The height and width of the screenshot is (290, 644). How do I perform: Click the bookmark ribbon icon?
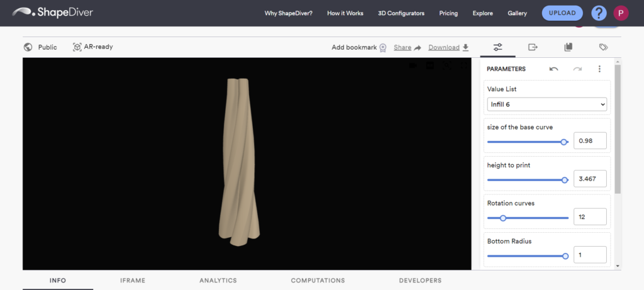coord(383,48)
